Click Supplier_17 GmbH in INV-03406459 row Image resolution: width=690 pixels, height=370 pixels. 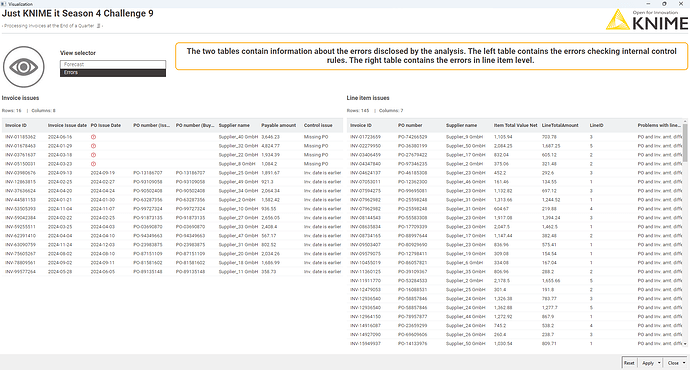pyautogui.click(x=466, y=155)
